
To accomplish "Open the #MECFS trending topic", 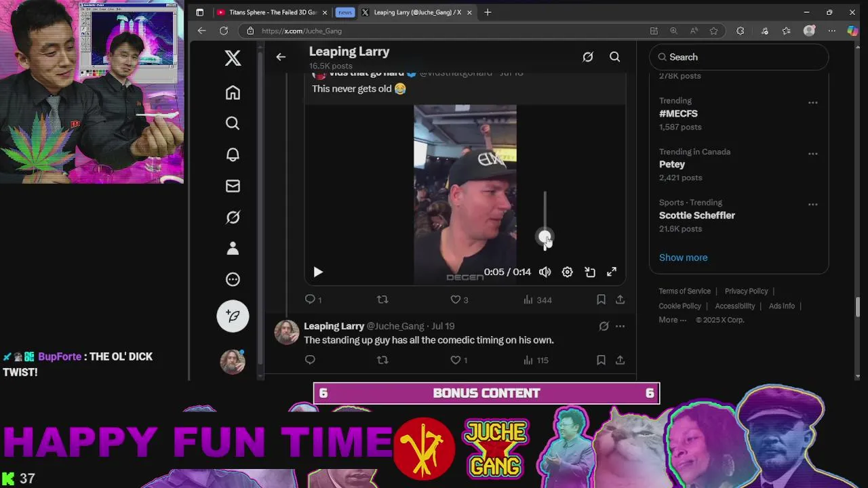I will [x=678, y=114].
